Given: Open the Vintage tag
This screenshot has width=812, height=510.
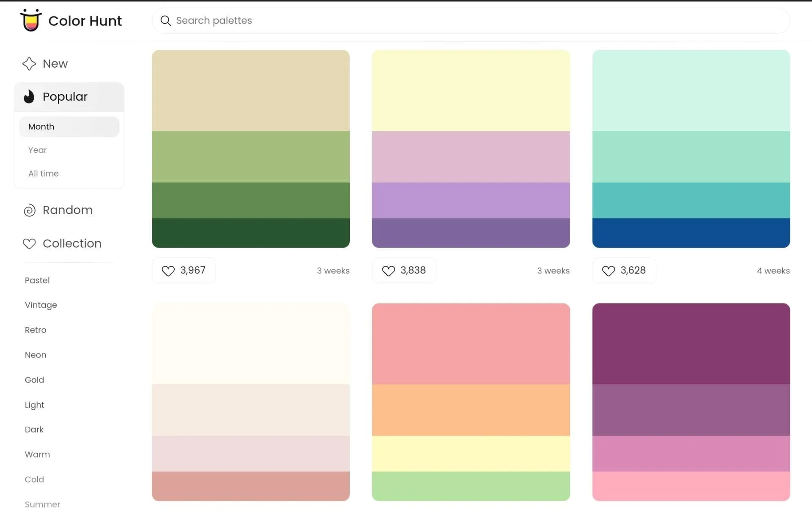Looking at the screenshot, I should click(x=41, y=305).
